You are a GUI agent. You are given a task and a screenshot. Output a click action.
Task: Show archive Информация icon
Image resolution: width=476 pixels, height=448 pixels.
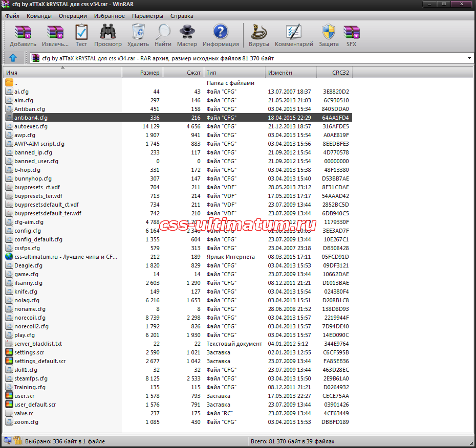coord(221,32)
